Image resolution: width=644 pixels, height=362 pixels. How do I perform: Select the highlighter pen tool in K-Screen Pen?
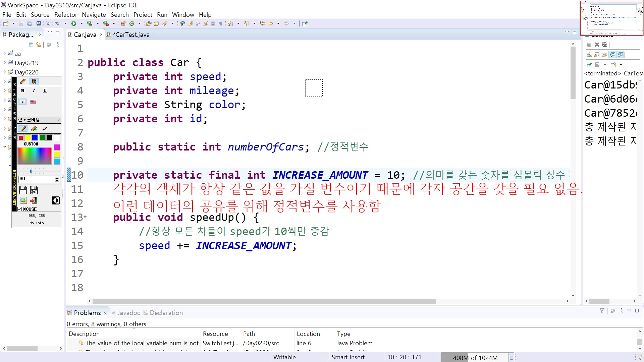pos(34,129)
